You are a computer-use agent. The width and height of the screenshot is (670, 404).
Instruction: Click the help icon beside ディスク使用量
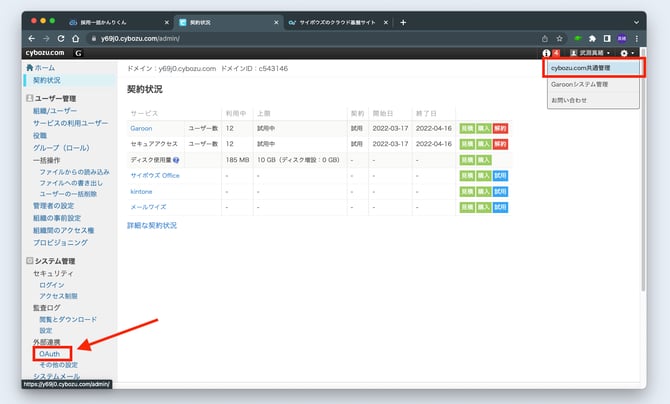[x=176, y=160]
